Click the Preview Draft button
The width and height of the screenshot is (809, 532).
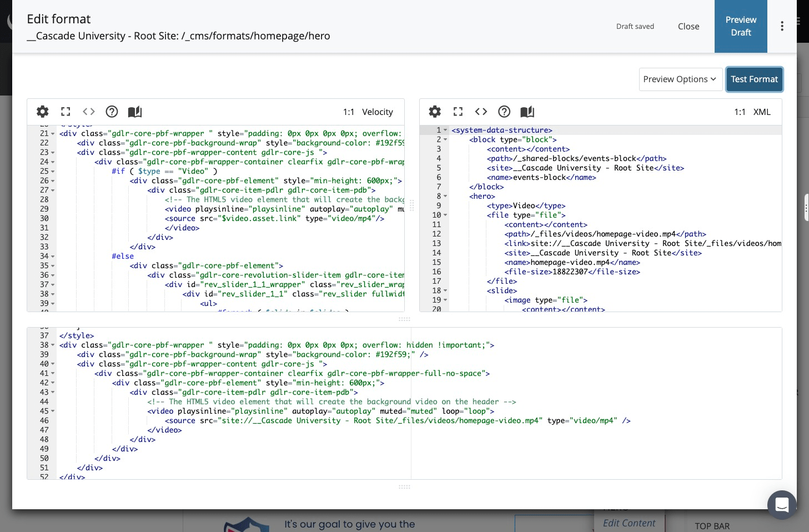(741, 26)
